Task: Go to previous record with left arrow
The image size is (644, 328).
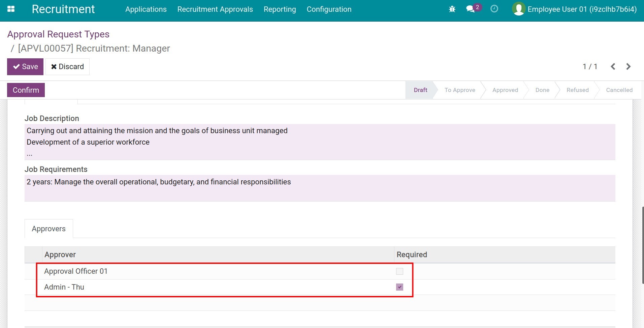Action: (613, 66)
